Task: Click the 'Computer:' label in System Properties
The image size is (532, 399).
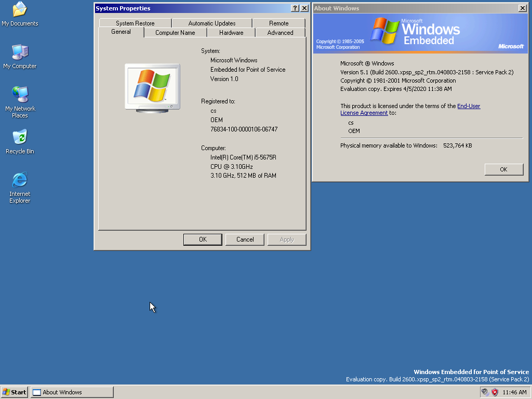Action: [x=214, y=148]
